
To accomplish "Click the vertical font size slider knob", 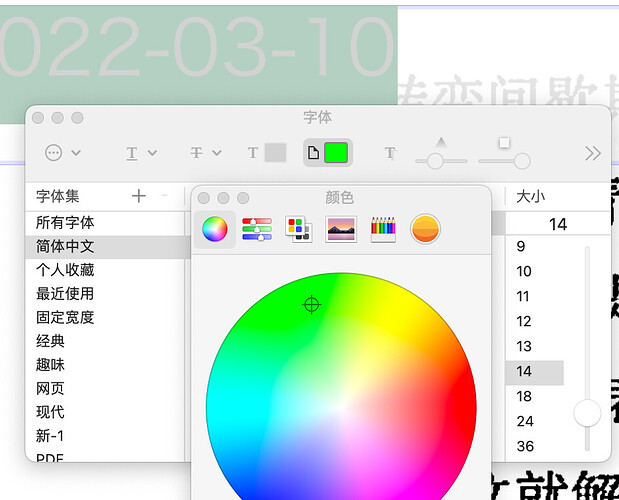I will click(587, 413).
